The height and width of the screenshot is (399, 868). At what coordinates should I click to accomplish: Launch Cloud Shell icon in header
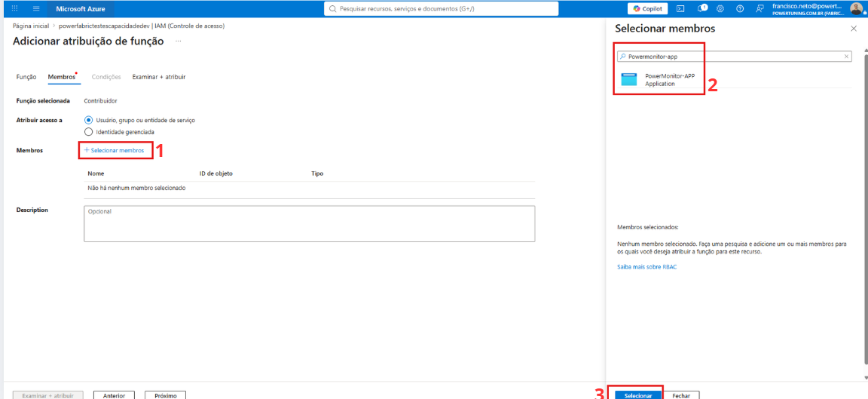[x=681, y=9]
